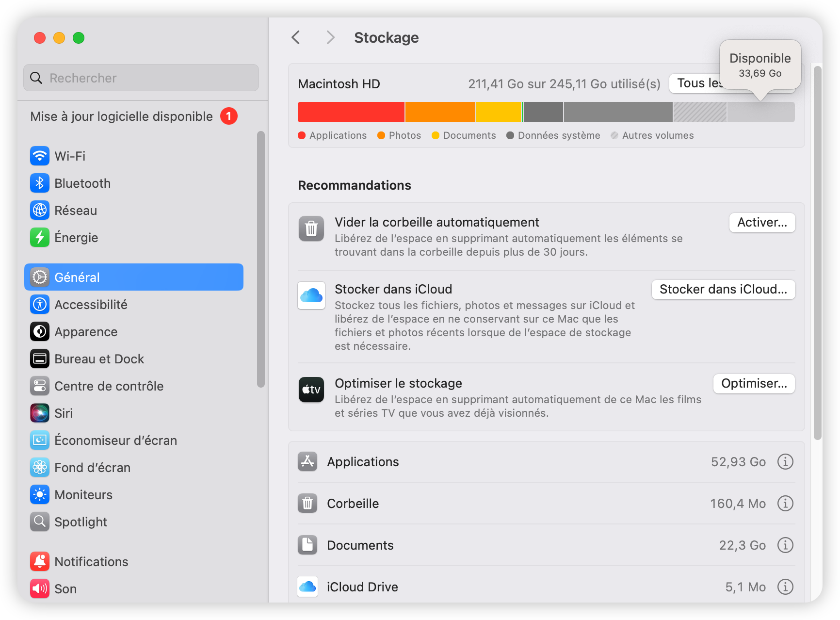Image resolution: width=840 pixels, height=620 pixels.
Task: Show info for Corbeille storage row
Action: tap(785, 504)
